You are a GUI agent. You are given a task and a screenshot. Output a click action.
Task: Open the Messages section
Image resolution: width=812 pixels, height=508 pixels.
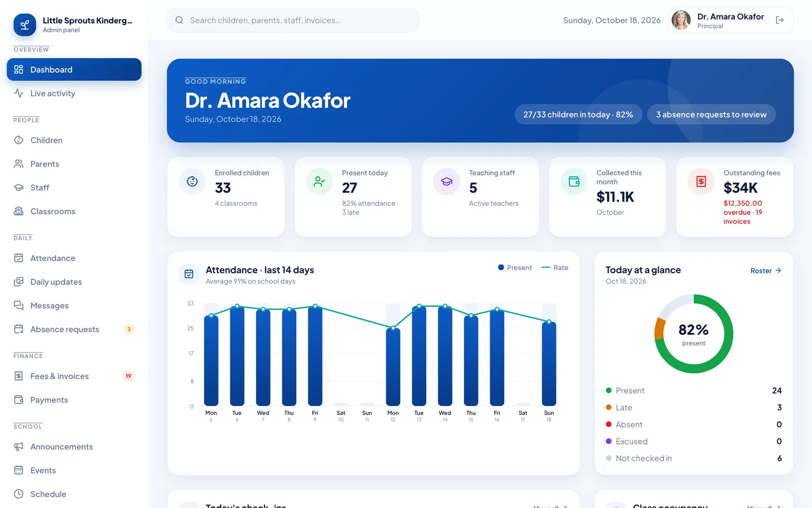click(74, 305)
